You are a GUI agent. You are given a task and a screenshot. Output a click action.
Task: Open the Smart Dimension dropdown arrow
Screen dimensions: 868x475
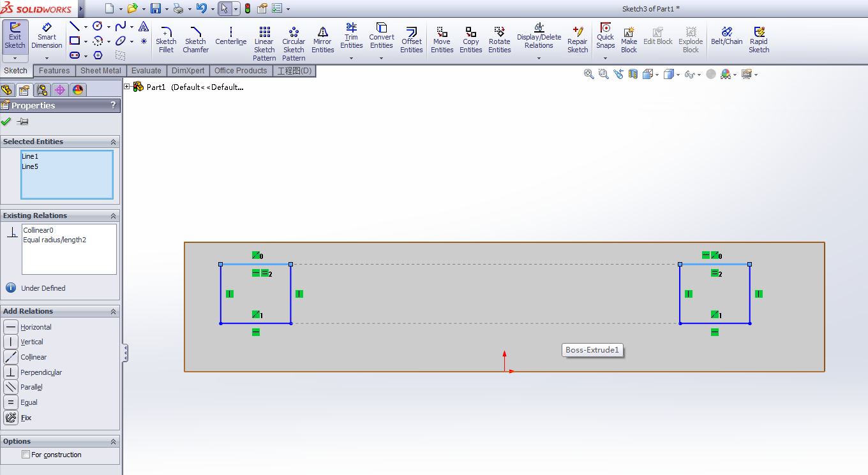tap(47, 58)
